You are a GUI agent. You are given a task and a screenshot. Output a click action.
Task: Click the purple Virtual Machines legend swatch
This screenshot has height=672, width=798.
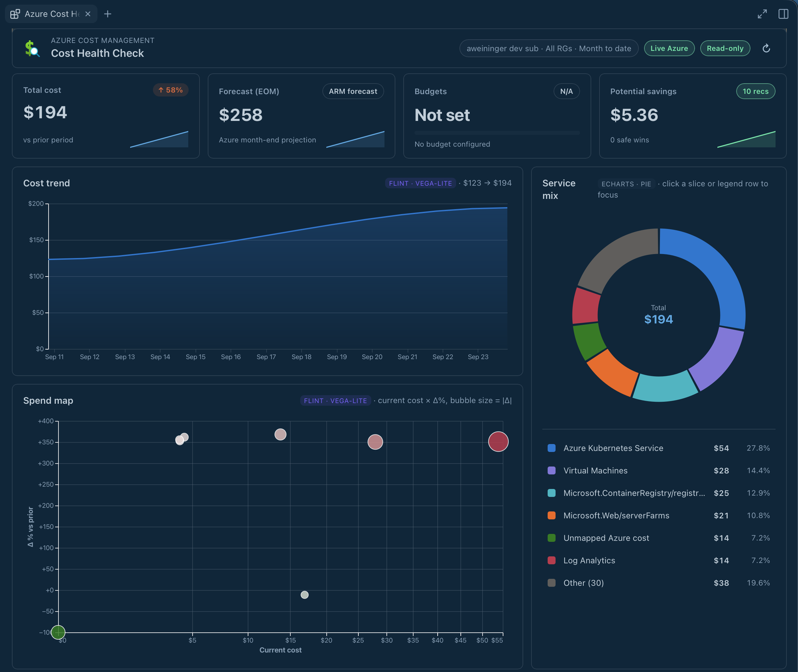click(x=551, y=470)
